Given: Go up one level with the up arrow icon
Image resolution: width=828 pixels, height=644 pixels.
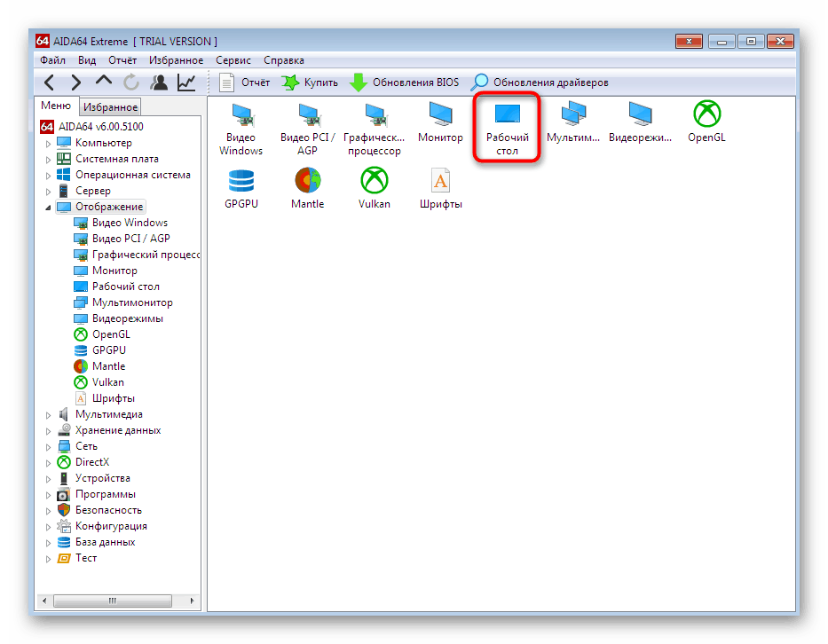Looking at the screenshot, I should pyautogui.click(x=104, y=81).
